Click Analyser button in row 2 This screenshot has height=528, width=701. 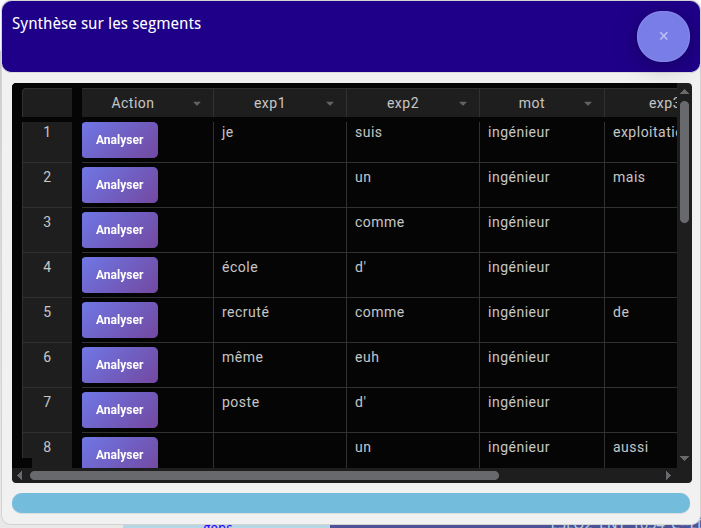tap(120, 185)
